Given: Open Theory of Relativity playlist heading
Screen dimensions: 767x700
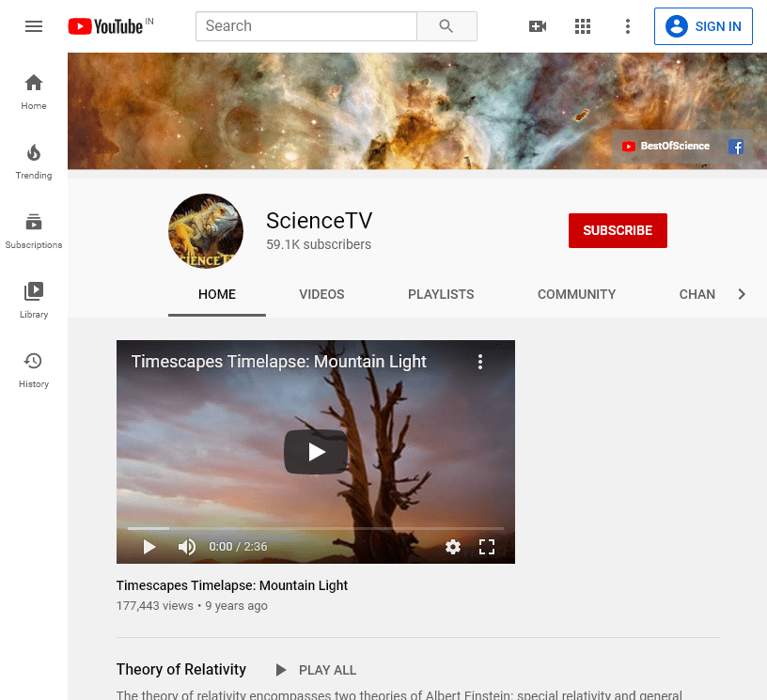Looking at the screenshot, I should [x=181, y=670].
